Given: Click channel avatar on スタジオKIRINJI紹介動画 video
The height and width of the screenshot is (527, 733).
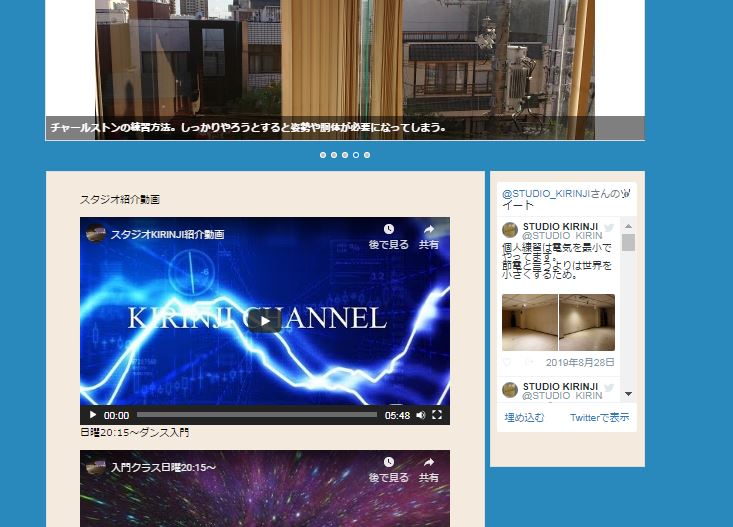Looking at the screenshot, I should pyautogui.click(x=96, y=234).
